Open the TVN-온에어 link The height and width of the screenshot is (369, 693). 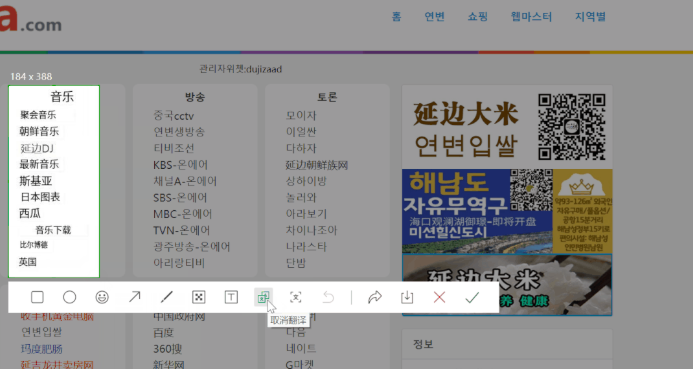pos(182,230)
